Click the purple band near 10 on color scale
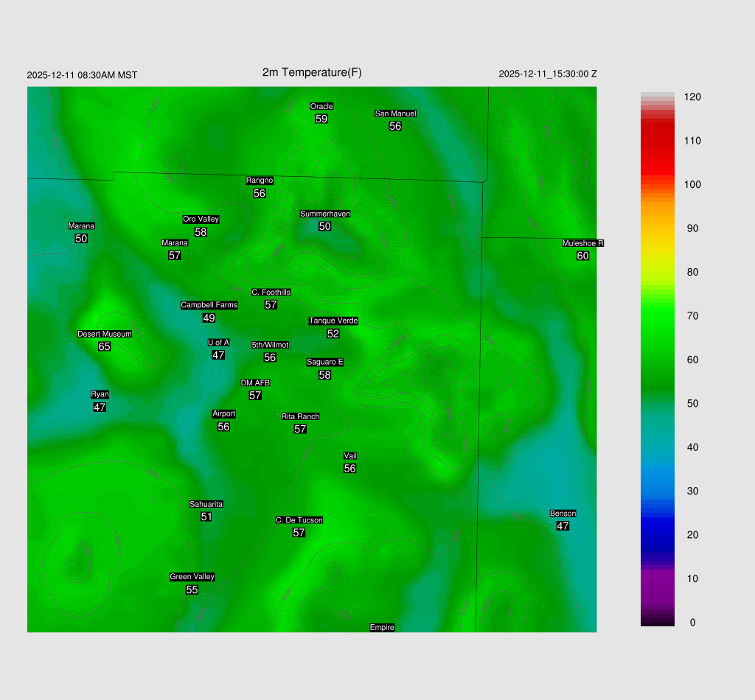Screen dimensions: 755x700 click(657, 579)
